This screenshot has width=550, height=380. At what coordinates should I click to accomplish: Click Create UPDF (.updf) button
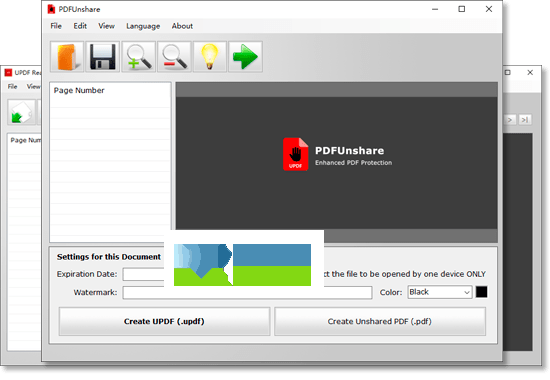(164, 321)
